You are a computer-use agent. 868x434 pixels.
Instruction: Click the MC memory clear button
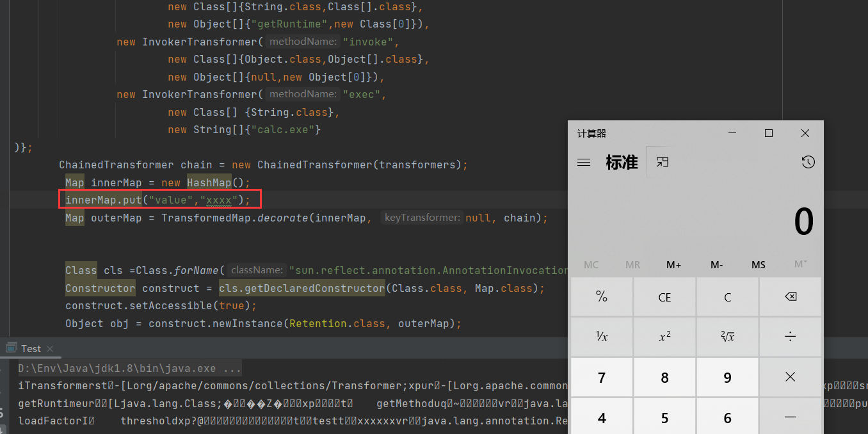click(x=591, y=265)
